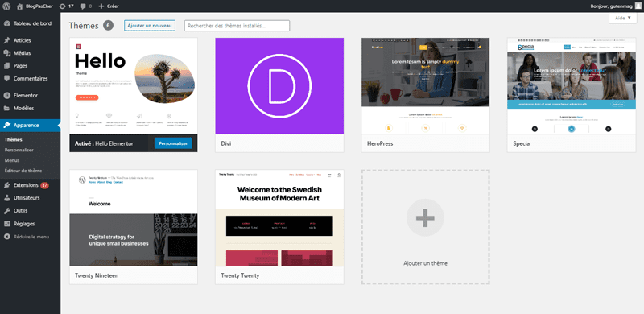Click the large plus icon to add theme
This screenshot has height=314, width=644.
tap(425, 218)
